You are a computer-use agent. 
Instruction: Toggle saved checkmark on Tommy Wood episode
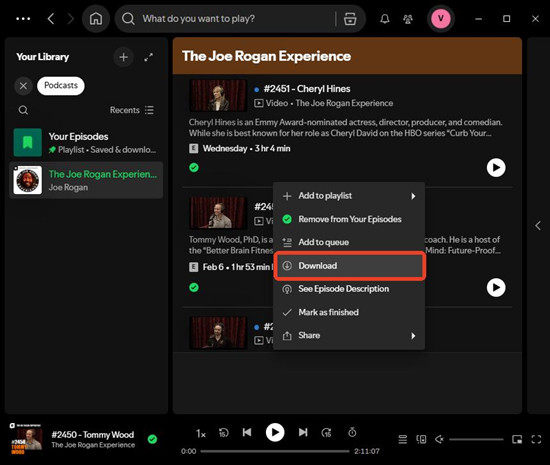click(194, 288)
